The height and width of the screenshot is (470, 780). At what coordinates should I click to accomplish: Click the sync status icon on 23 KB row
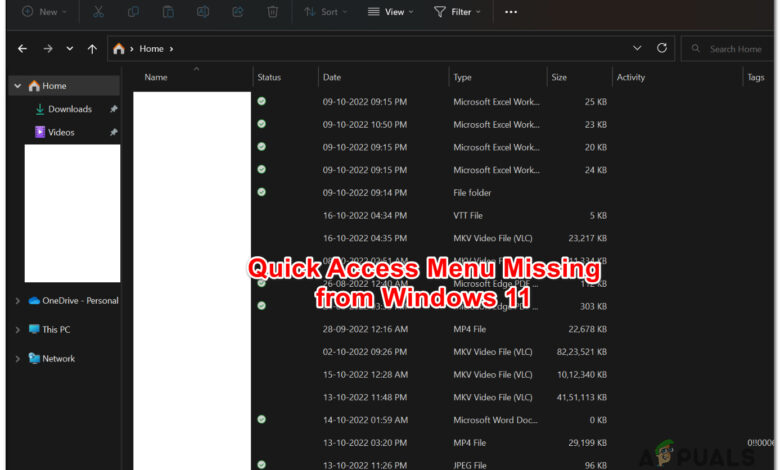tap(262, 124)
